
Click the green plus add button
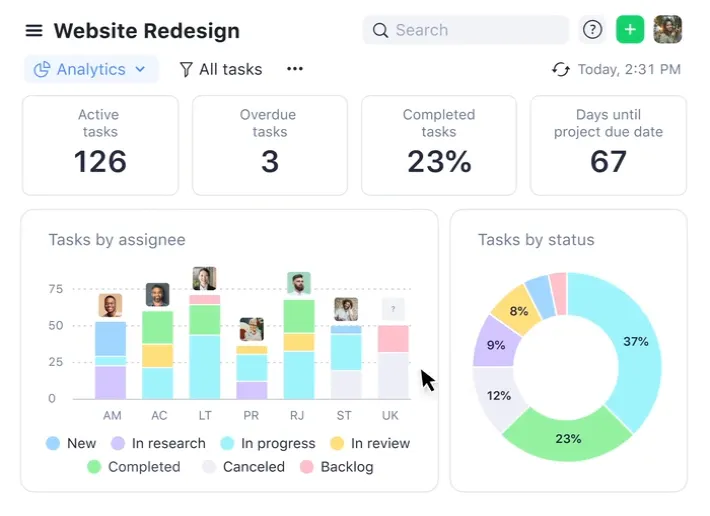[630, 30]
